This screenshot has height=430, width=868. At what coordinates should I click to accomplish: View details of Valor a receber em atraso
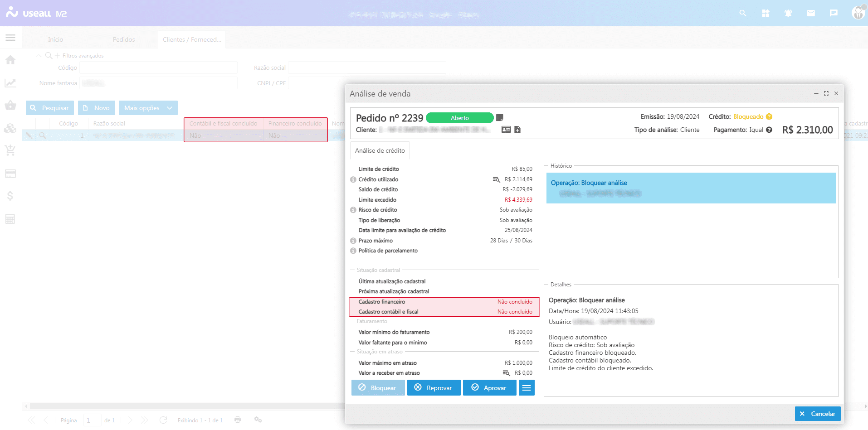point(506,373)
